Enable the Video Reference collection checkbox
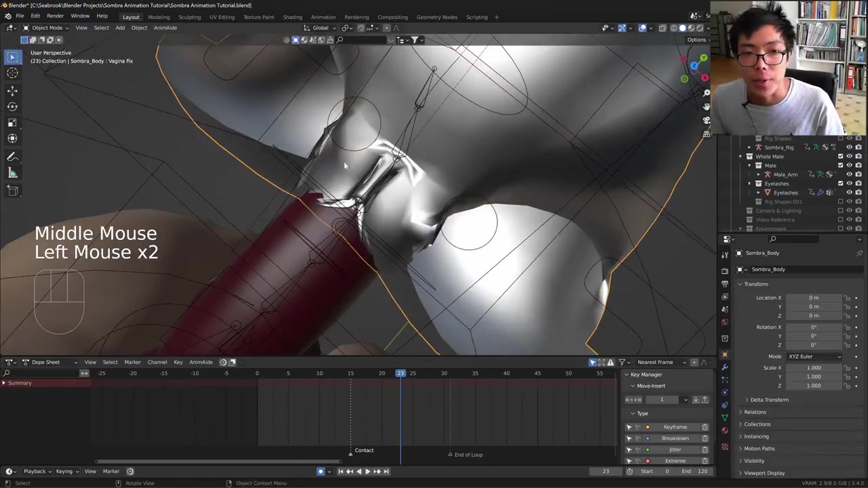Screen dimensions: 868x488 (840, 220)
